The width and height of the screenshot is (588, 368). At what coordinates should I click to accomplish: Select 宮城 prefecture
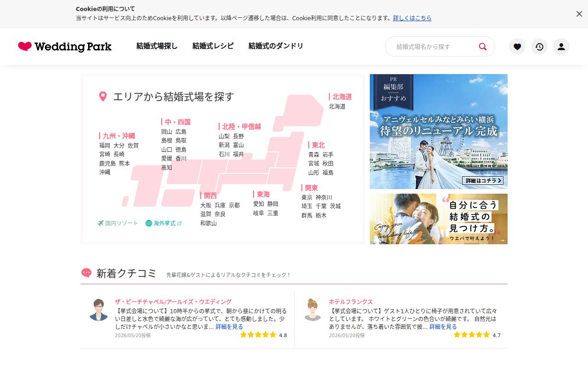pos(314,163)
